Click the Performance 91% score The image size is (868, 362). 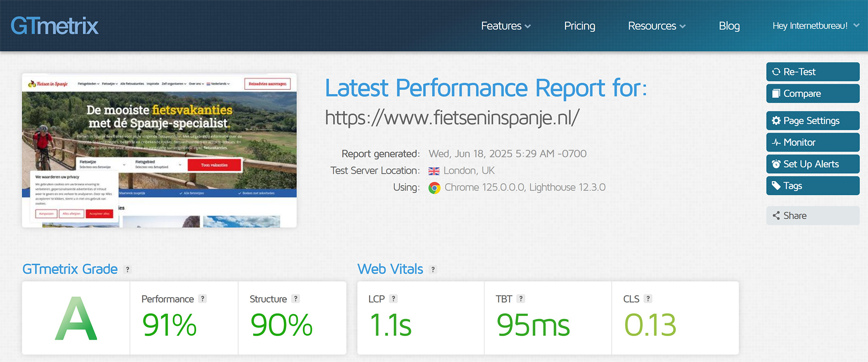pos(169,325)
